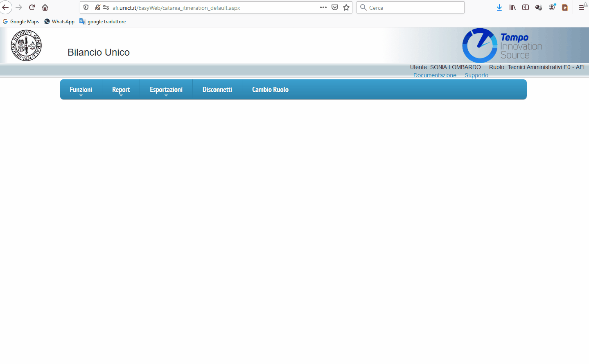Open the page actions three-dot menu
The width and height of the screenshot is (589, 364).
point(323,7)
